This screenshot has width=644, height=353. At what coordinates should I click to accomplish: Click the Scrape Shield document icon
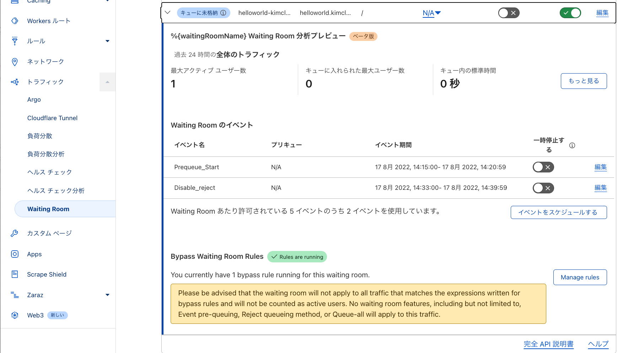point(15,274)
